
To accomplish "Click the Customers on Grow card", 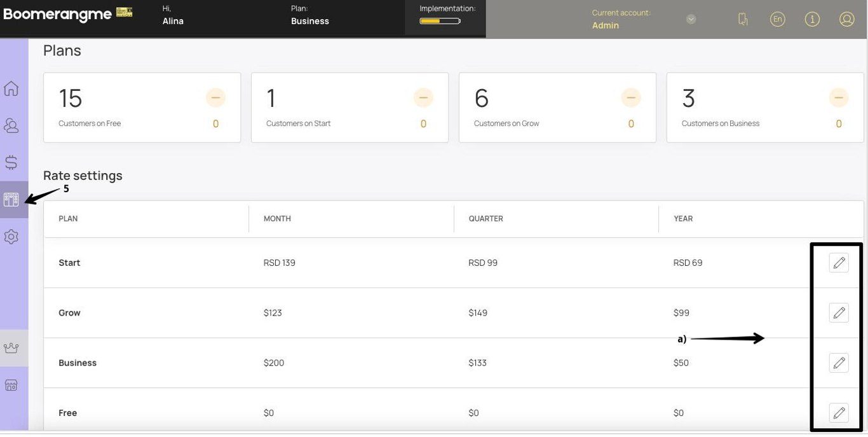I will point(557,107).
